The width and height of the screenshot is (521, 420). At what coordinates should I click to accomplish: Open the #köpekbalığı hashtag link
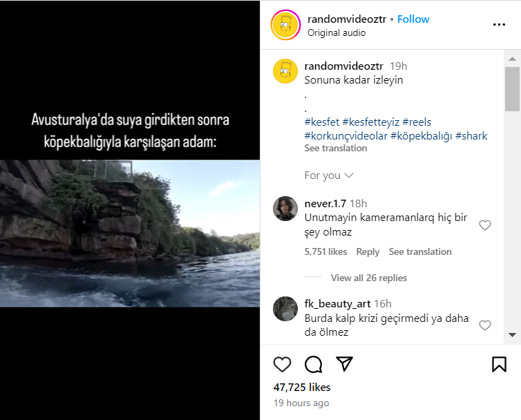pyautogui.click(x=421, y=135)
